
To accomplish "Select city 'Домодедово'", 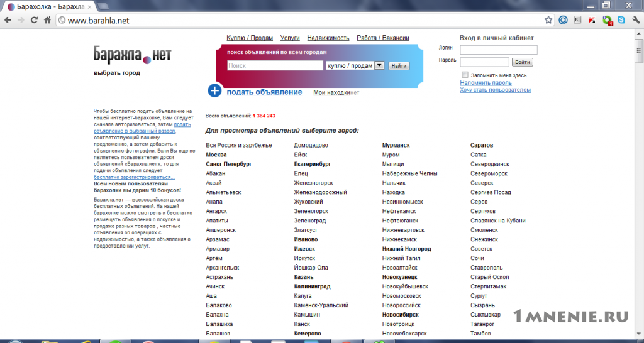I will point(311,145).
